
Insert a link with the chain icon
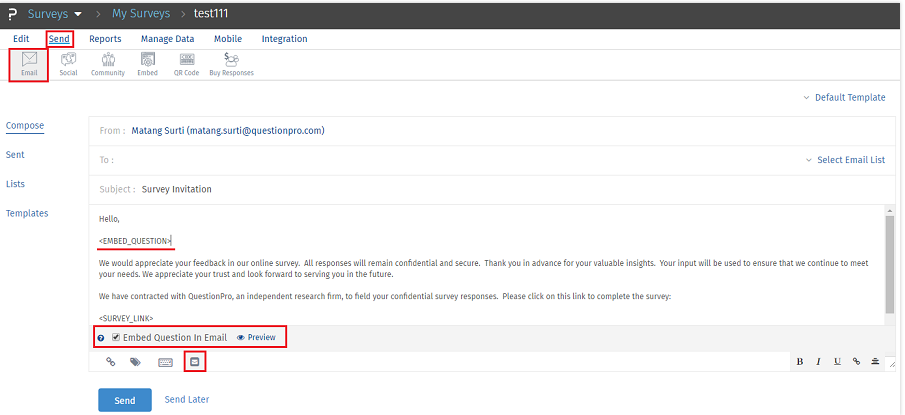point(110,362)
